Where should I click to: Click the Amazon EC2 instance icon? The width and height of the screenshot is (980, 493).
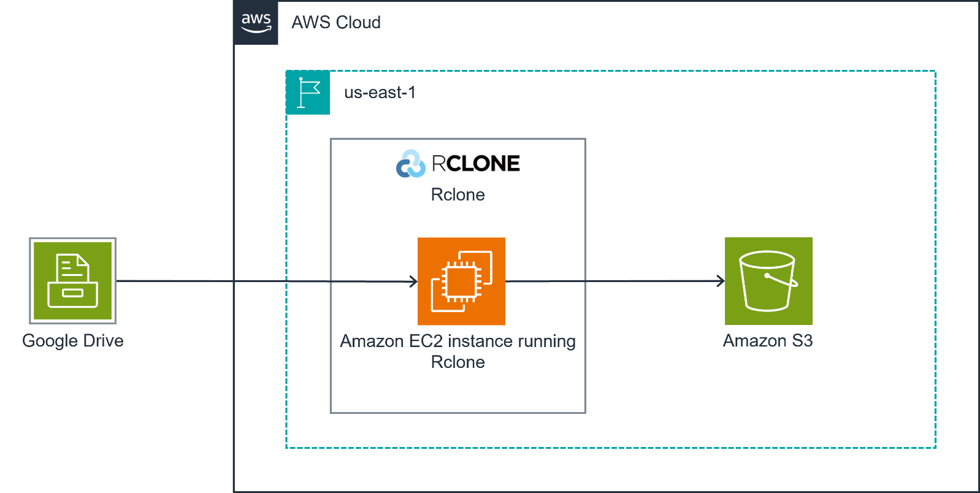(461, 281)
